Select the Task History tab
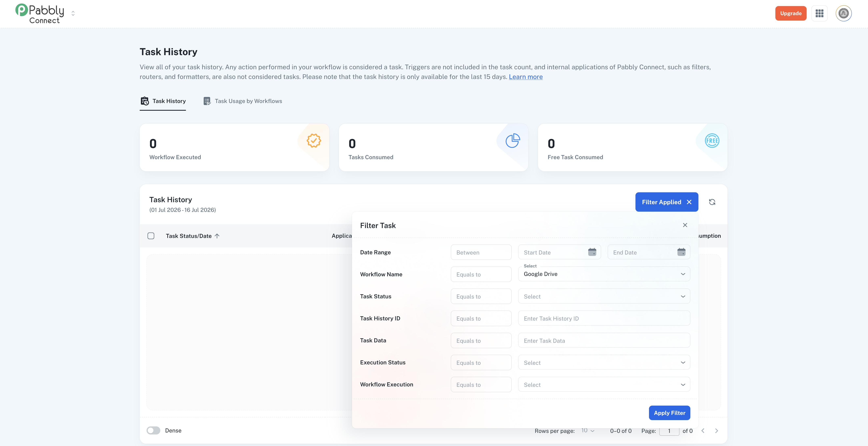Image resolution: width=868 pixels, height=446 pixels. pyautogui.click(x=163, y=101)
